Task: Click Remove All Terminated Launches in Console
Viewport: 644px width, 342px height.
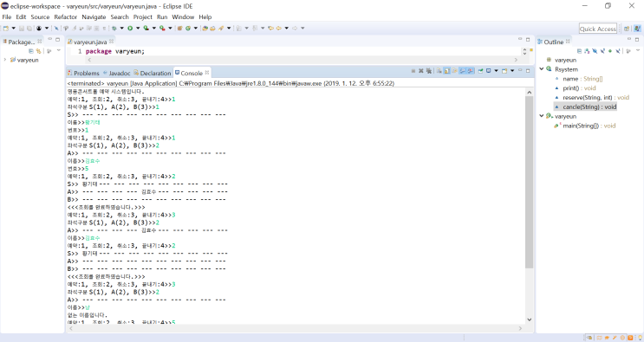Action: (429, 70)
